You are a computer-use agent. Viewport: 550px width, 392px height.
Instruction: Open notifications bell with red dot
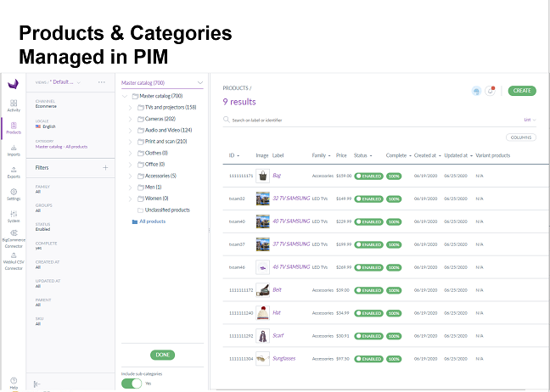[x=491, y=91]
